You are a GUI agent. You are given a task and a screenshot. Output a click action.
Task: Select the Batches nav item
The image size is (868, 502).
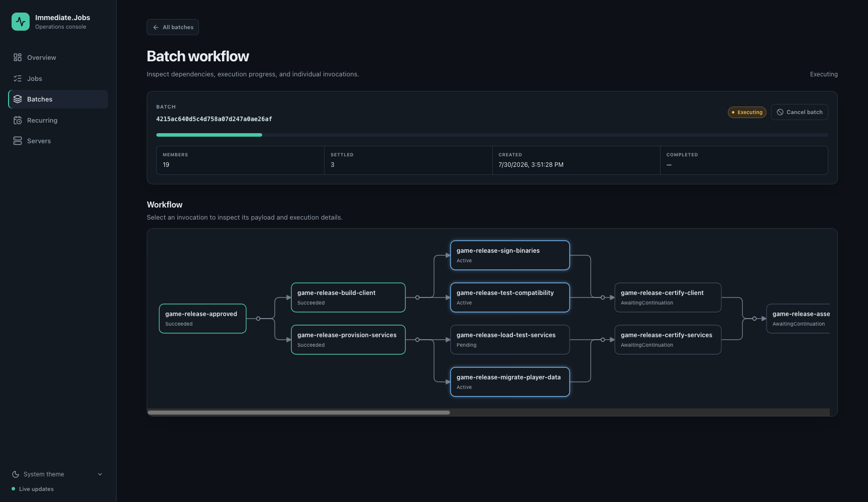coord(58,99)
